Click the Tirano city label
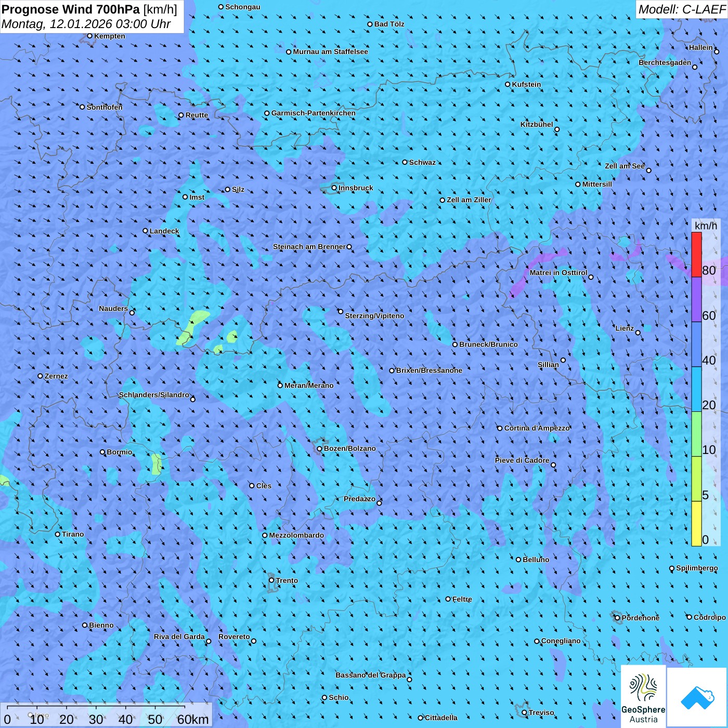The height and width of the screenshot is (728, 728). pos(73,534)
